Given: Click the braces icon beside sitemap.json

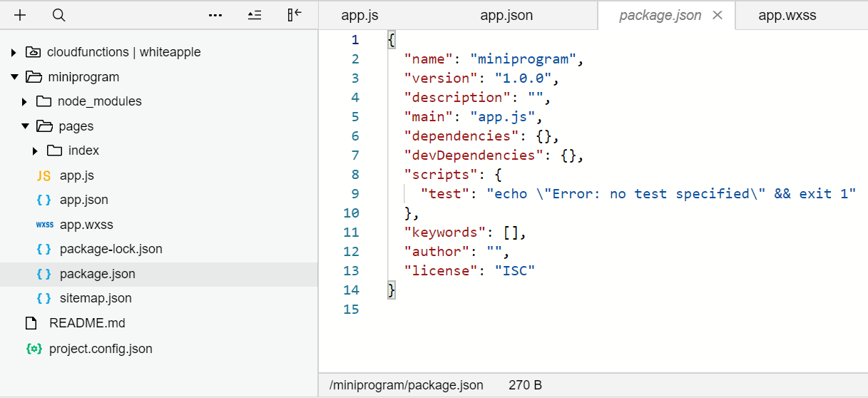Looking at the screenshot, I should [44, 298].
